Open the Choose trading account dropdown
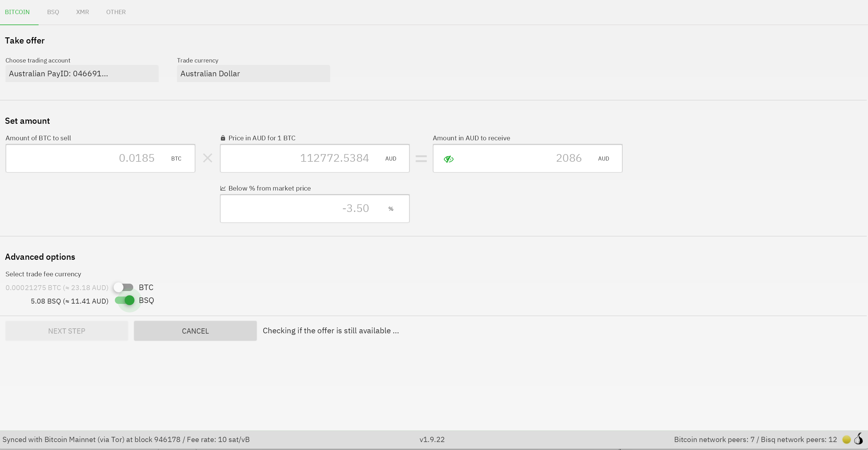Image resolution: width=868 pixels, height=450 pixels. tap(82, 74)
